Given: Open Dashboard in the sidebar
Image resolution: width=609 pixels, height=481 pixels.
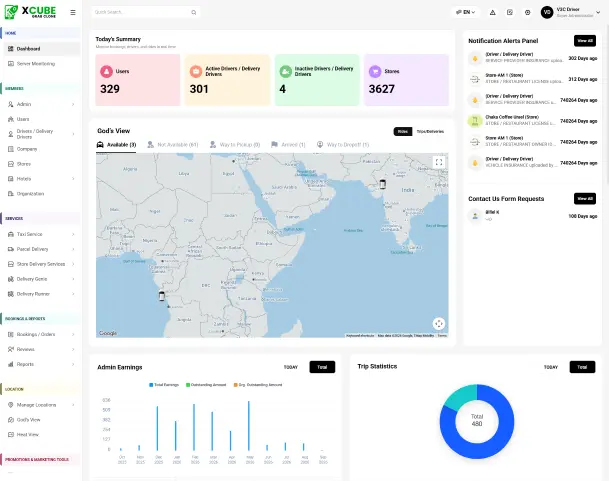Looking at the screenshot, I should [42, 49].
